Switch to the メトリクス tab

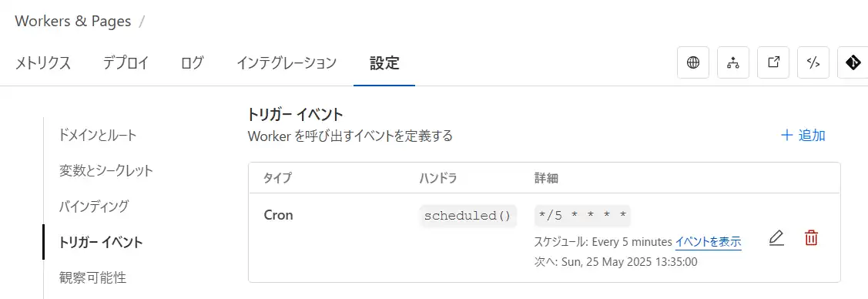click(x=42, y=63)
